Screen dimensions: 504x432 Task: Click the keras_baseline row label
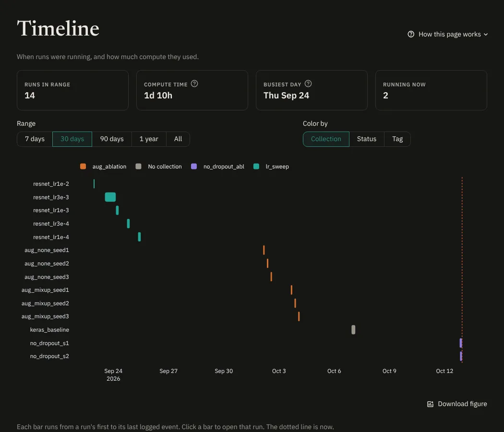49,330
